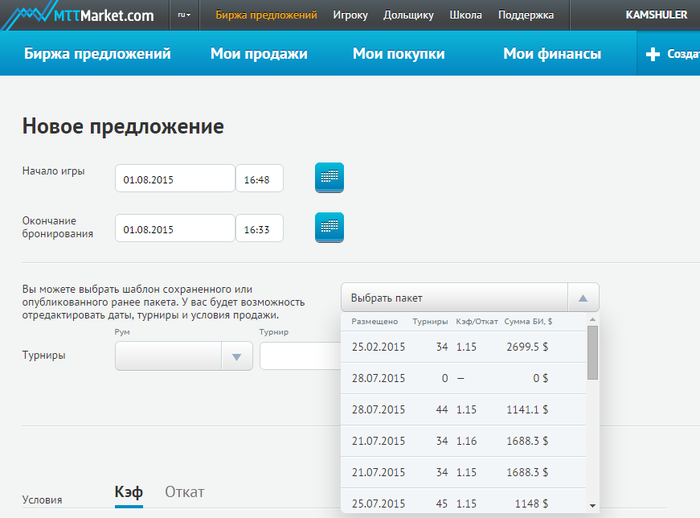The width and height of the screenshot is (700, 518).
Task: Open the Поддержка page
Action: click(526, 15)
